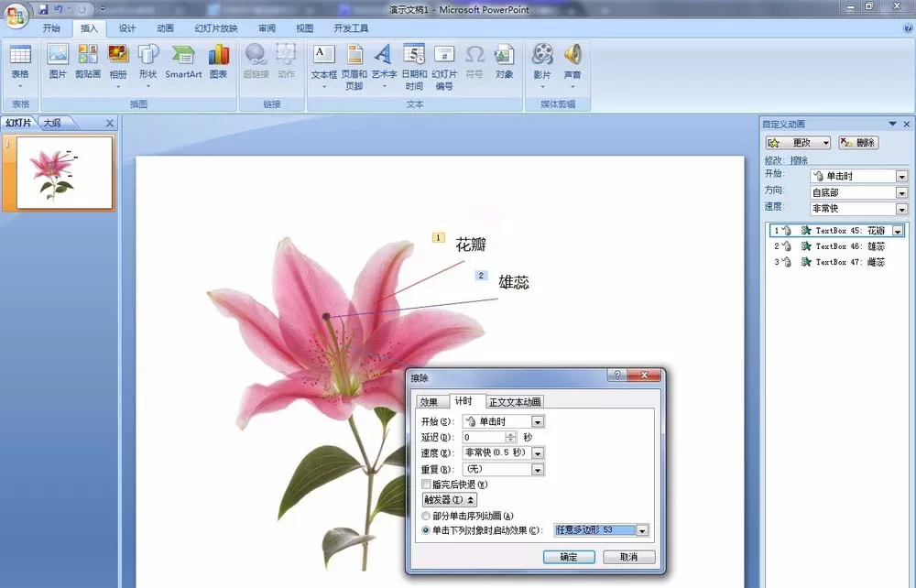Switch to 正文文本动画 tab in dialog
The width and height of the screenshot is (916, 588).
(515, 402)
